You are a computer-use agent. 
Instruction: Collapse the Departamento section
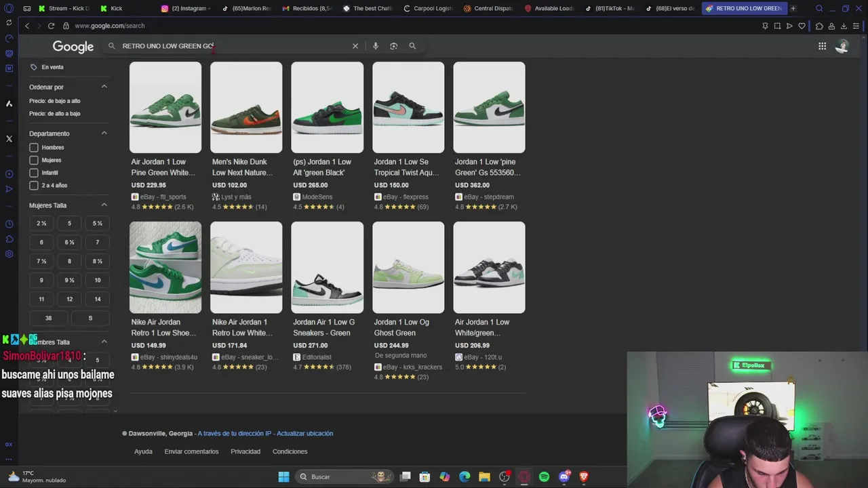click(x=104, y=133)
